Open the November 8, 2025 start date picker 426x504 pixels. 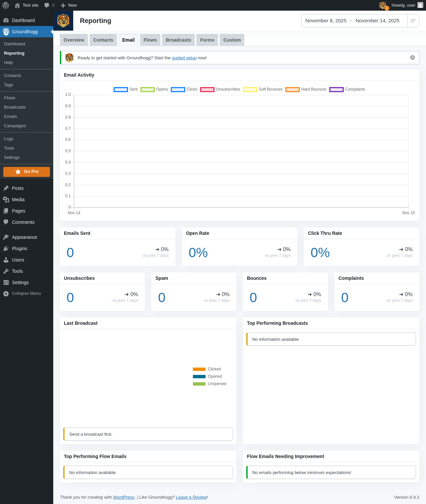click(x=326, y=21)
